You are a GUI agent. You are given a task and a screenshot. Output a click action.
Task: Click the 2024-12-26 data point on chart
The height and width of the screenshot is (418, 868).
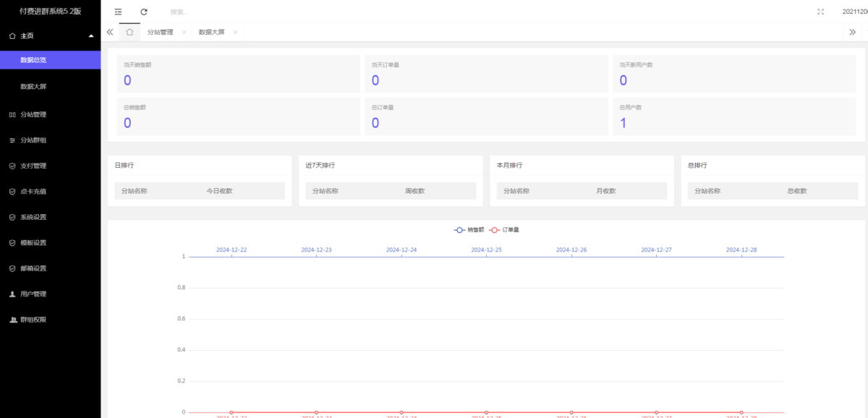(x=571, y=412)
